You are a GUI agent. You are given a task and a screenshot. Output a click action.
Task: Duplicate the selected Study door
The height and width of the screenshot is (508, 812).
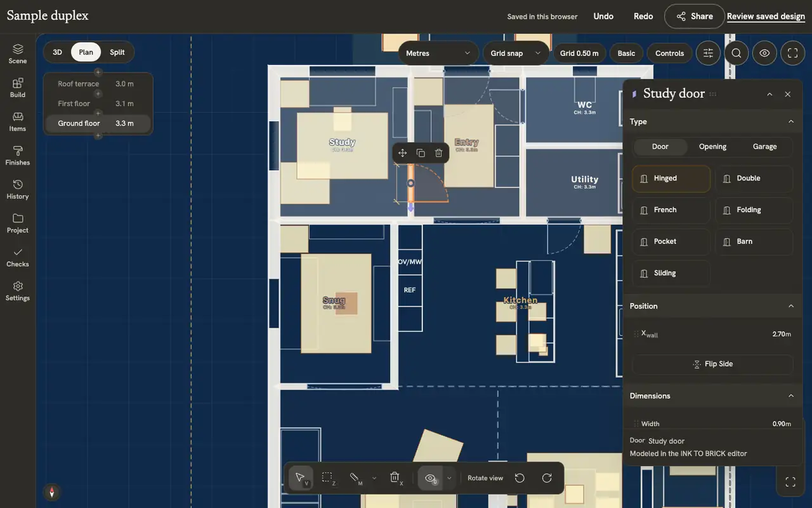421,153
